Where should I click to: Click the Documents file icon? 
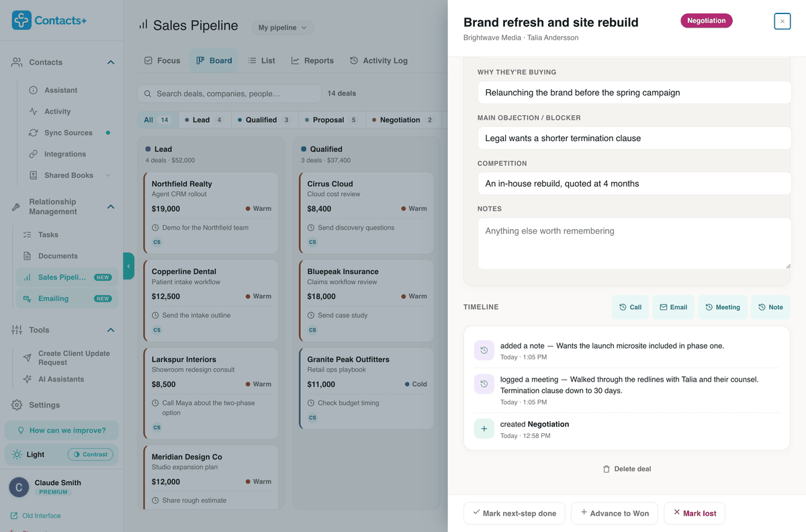(x=27, y=256)
